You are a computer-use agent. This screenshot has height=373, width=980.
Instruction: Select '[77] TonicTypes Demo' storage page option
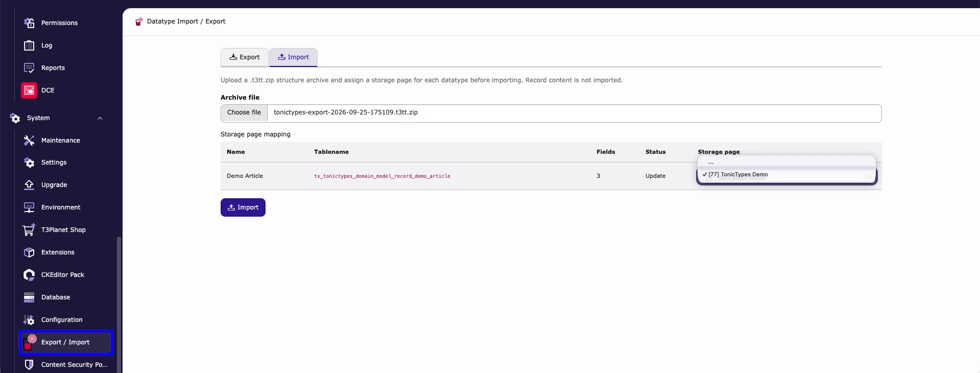(786, 175)
